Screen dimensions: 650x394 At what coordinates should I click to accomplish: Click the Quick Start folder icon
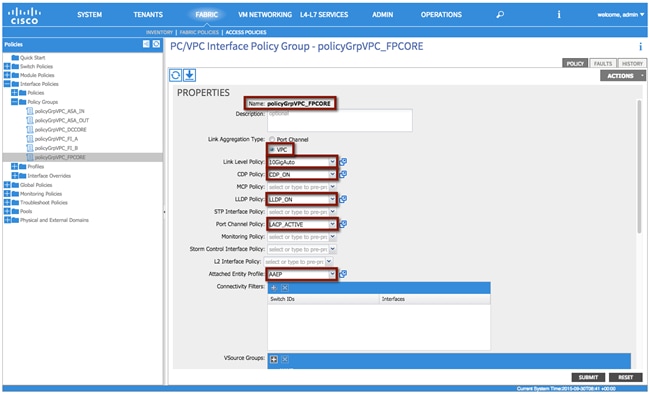(15, 58)
